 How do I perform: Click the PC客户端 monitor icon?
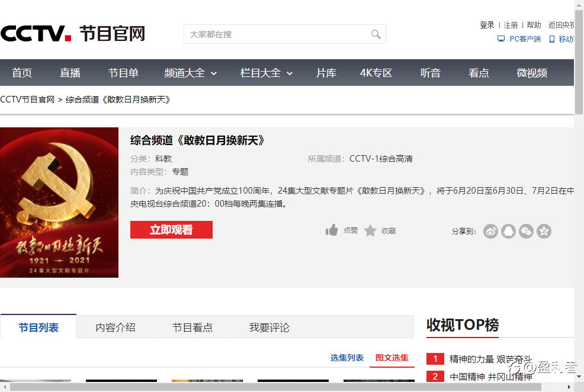(x=501, y=38)
